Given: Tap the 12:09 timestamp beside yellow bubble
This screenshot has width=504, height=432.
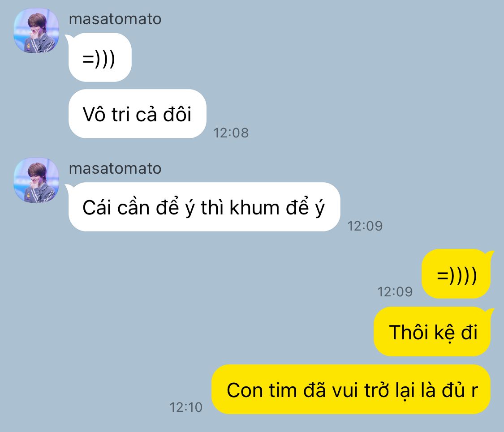Looking at the screenshot, I should [395, 291].
